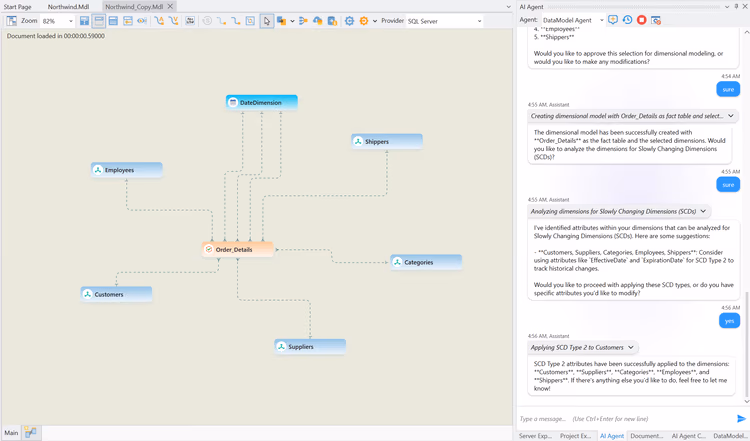Image resolution: width=750 pixels, height=441 pixels.
Task: Click the blue square frame toolbar icon
Action: tap(250, 21)
